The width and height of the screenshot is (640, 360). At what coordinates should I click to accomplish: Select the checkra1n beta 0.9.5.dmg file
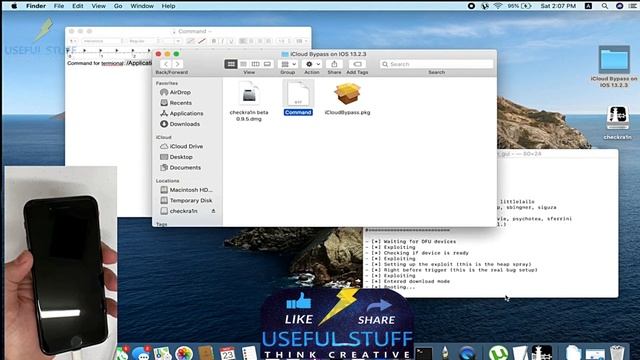[x=249, y=101]
